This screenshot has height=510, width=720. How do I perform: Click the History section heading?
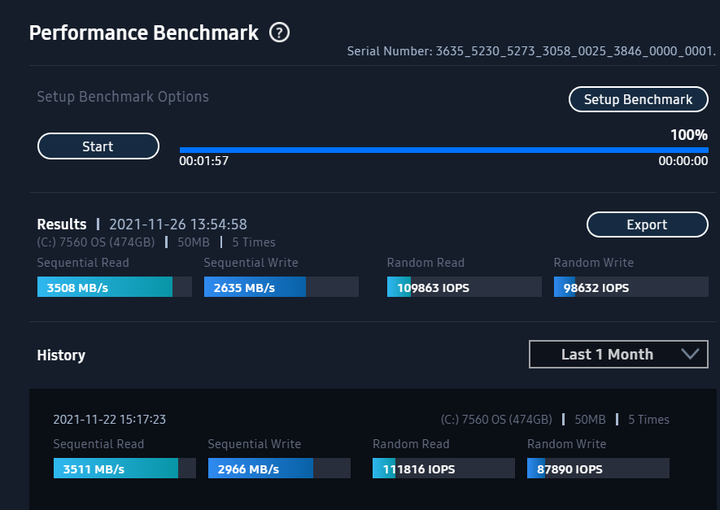[61, 355]
